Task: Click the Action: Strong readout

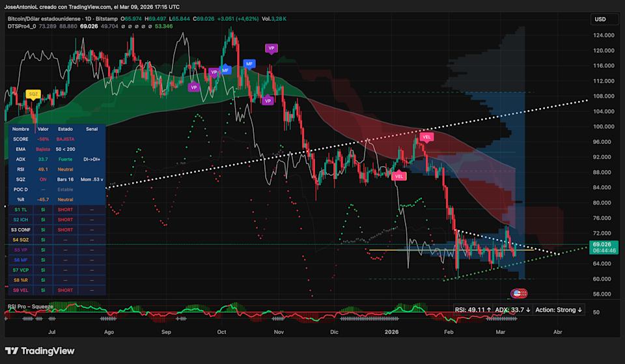Action: (559, 310)
